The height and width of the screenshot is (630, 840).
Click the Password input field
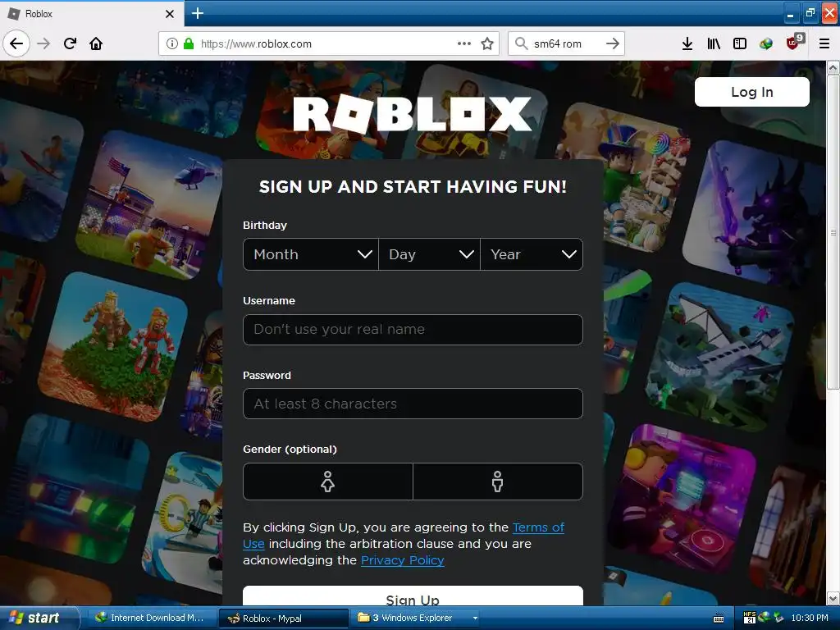pyautogui.click(x=413, y=404)
